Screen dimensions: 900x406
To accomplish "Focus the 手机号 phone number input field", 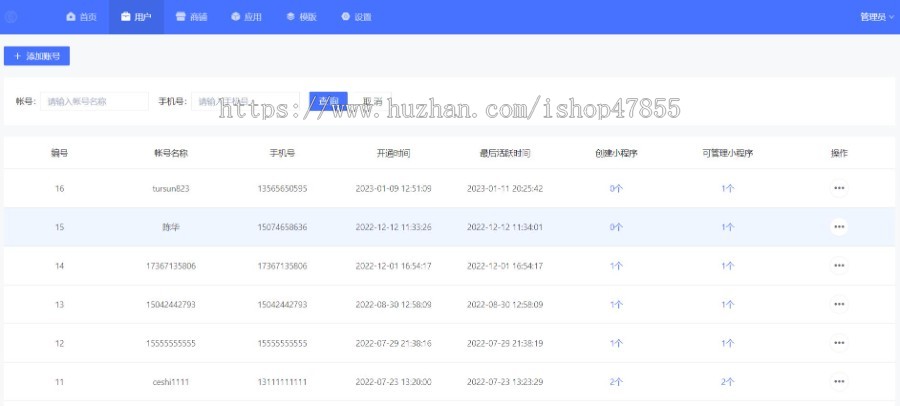I will pyautogui.click(x=245, y=101).
